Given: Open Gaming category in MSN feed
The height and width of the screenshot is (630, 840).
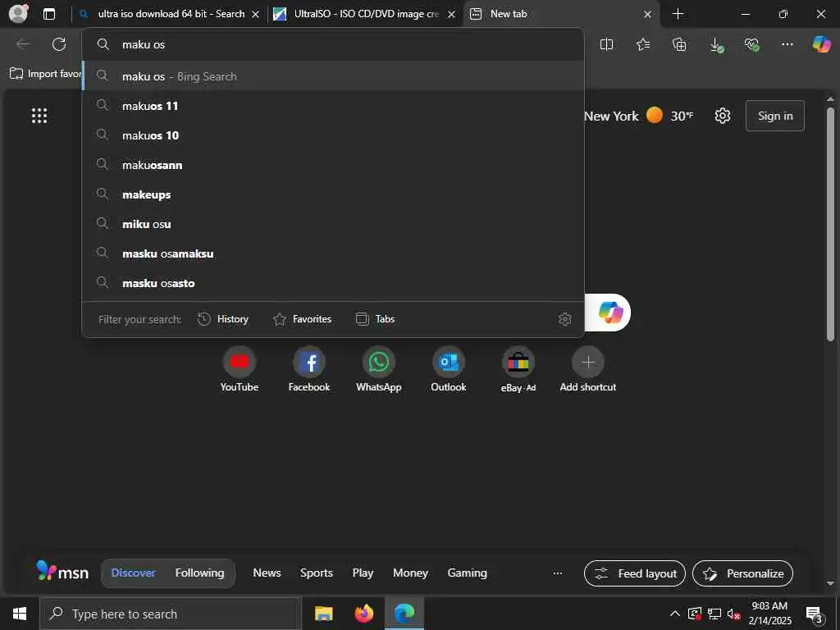Looking at the screenshot, I should click(x=467, y=573).
